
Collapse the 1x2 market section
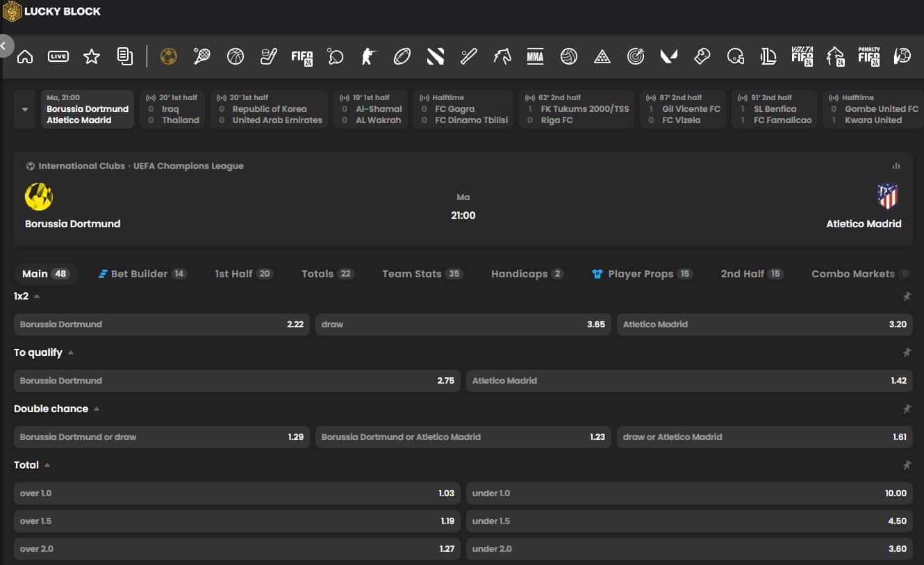(x=37, y=297)
